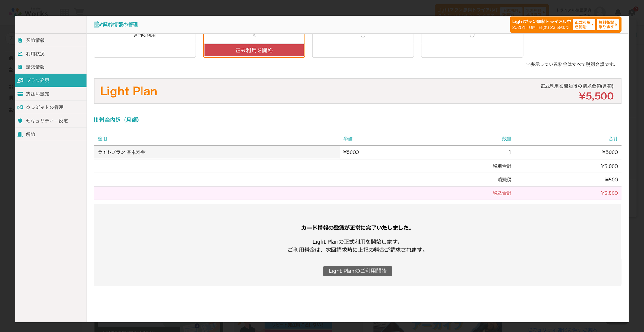
Task: Click 無料相談承ります in the trial banner
Action: coord(607,24)
